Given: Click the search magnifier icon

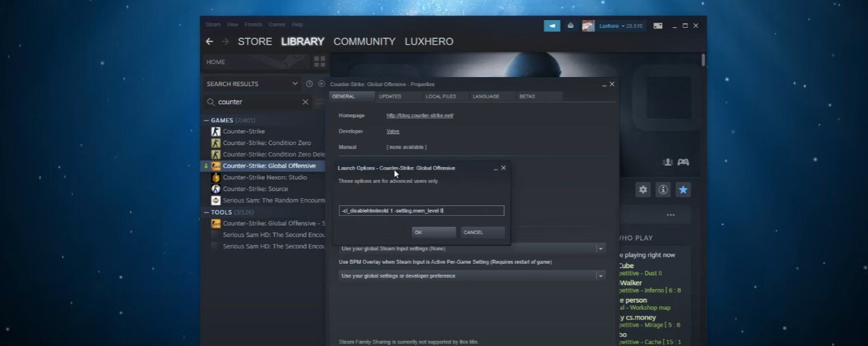Looking at the screenshot, I should [210, 102].
